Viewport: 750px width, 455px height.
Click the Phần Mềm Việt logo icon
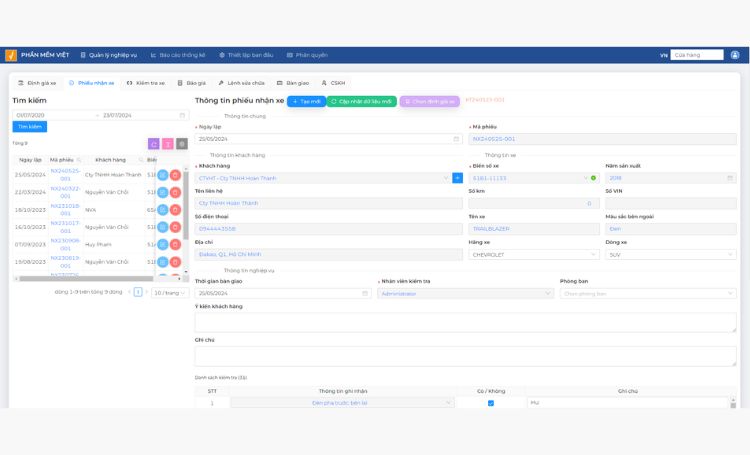10,55
